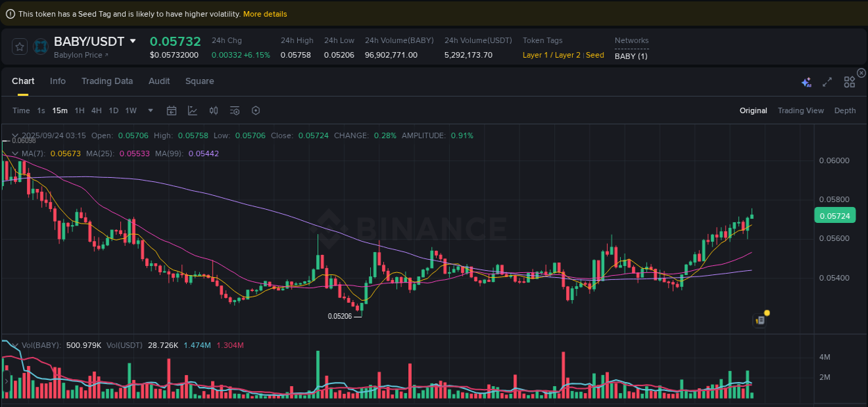Open chart settings via hexagon icon
868x407 pixels.
(255, 110)
